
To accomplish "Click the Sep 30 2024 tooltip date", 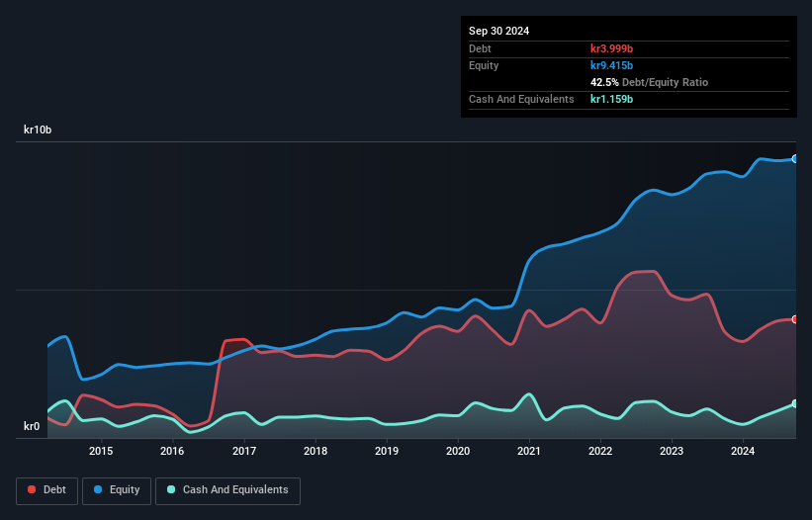I will coord(498,31).
